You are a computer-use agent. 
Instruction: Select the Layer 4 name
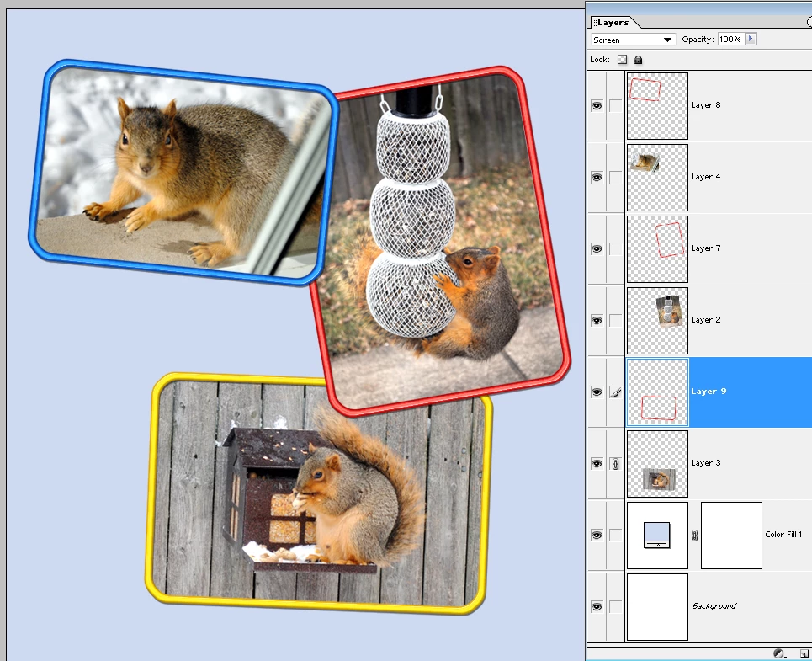click(x=705, y=177)
